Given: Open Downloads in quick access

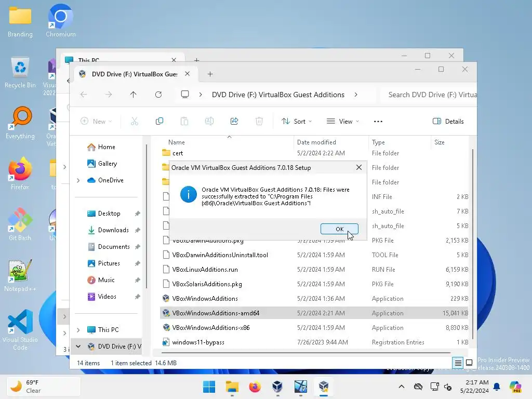Looking at the screenshot, I should pos(113,230).
